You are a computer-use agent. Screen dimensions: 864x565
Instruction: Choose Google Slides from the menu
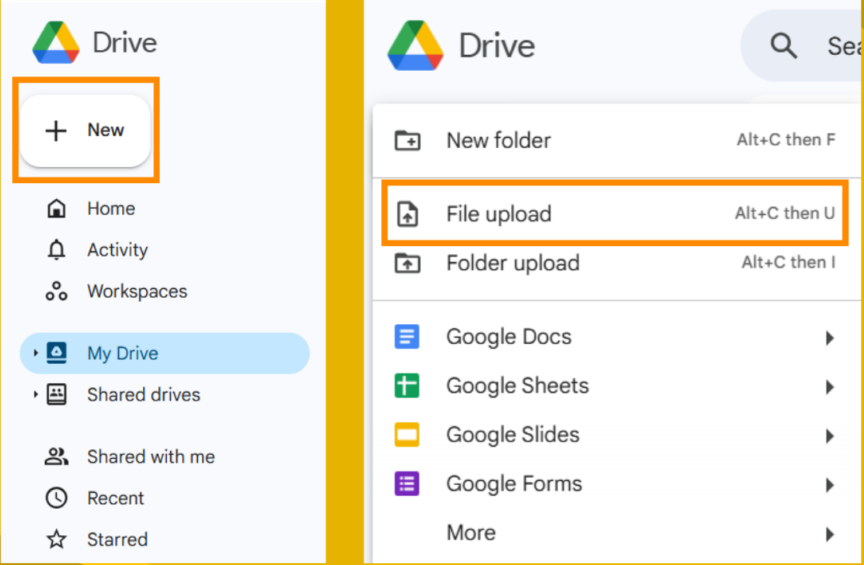[617, 435]
